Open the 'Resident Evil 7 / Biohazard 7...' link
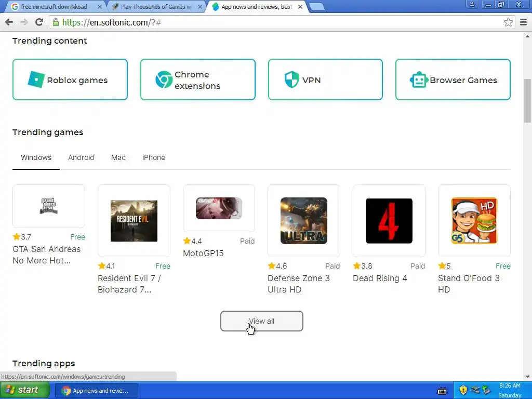 pos(129,284)
